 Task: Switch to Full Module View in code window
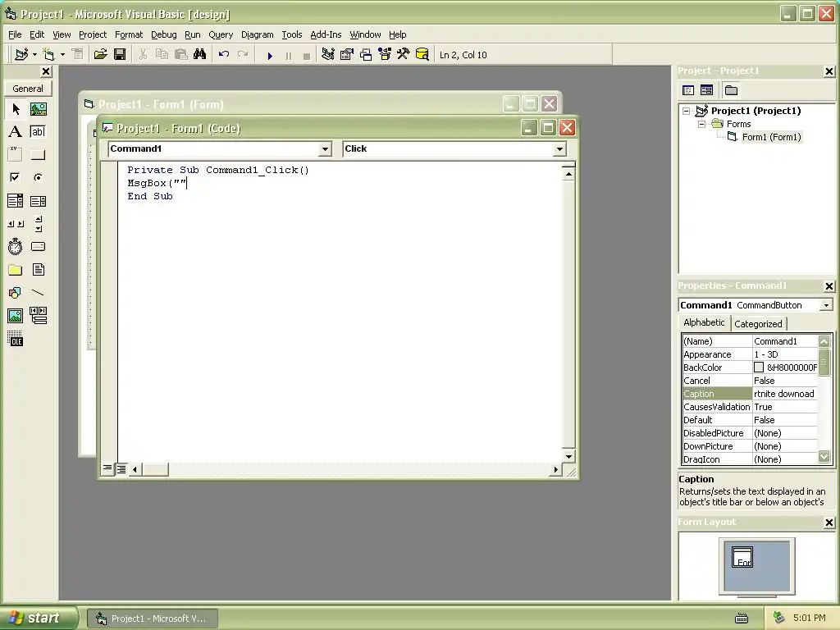click(x=121, y=469)
